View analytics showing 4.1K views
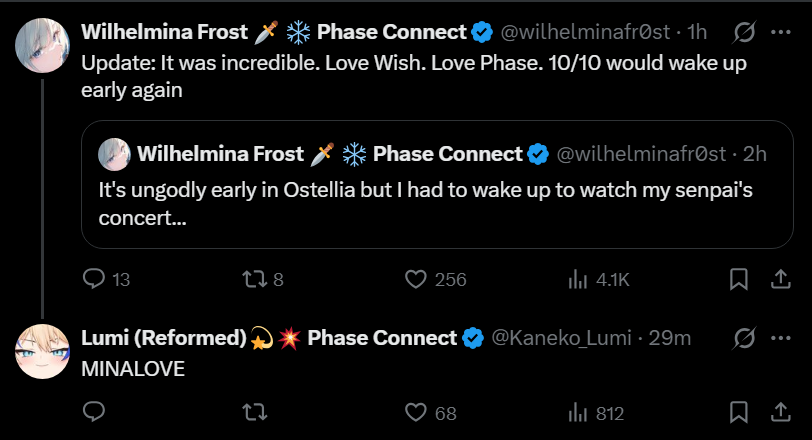Screen dimensions: 812x440 point(578,280)
